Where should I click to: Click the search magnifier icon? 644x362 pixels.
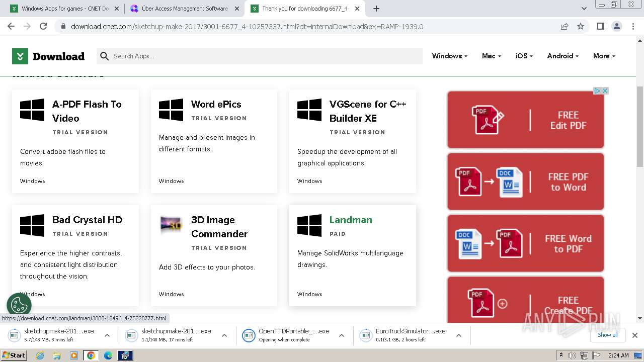[x=105, y=56]
